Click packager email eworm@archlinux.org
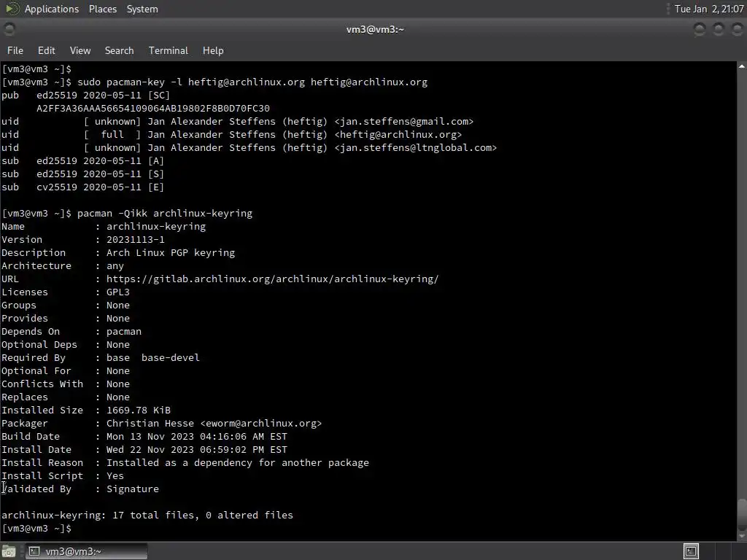 pos(261,424)
